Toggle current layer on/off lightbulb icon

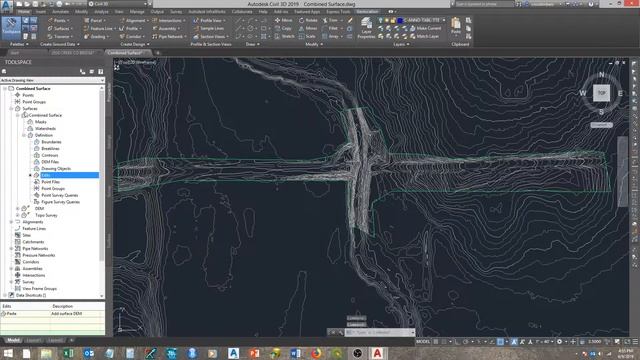(380, 20)
